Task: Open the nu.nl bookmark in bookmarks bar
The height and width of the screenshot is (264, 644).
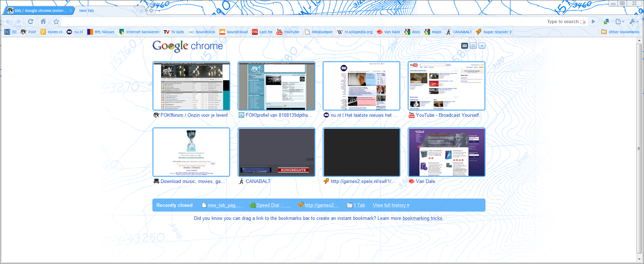Action: pyautogui.click(x=75, y=32)
